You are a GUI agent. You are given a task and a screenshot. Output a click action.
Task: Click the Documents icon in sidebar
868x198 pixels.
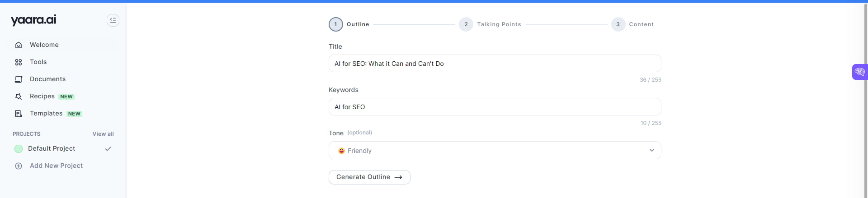coord(19,79)
